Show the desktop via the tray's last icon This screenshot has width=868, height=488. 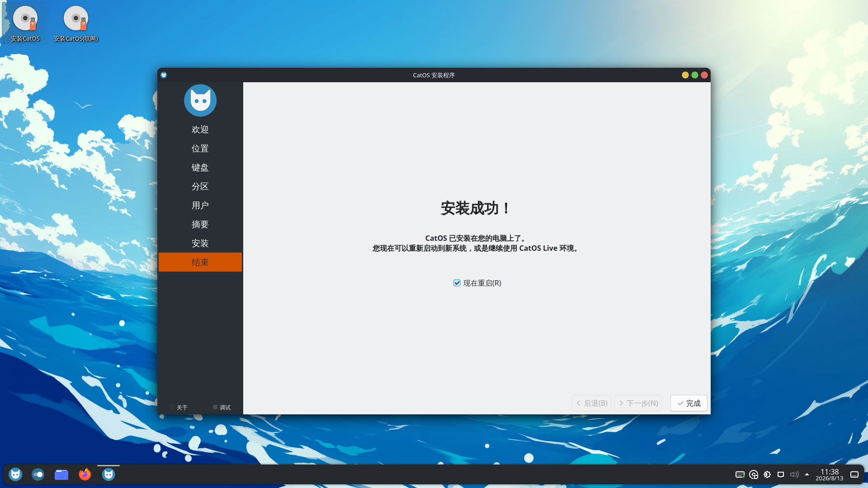[x=854, y=474]
